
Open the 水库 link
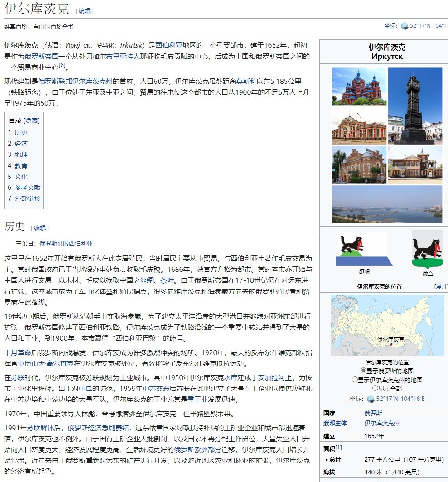click(230, 377)
